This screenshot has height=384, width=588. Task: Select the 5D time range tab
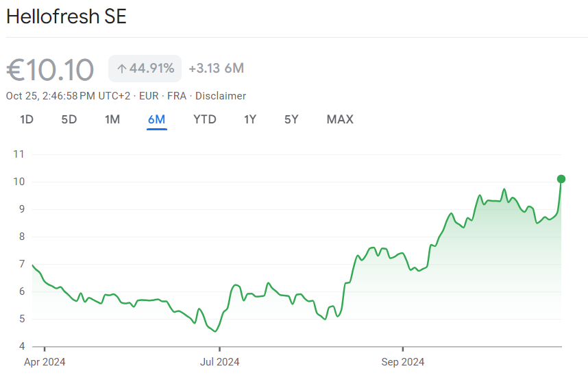click(69, 120)
